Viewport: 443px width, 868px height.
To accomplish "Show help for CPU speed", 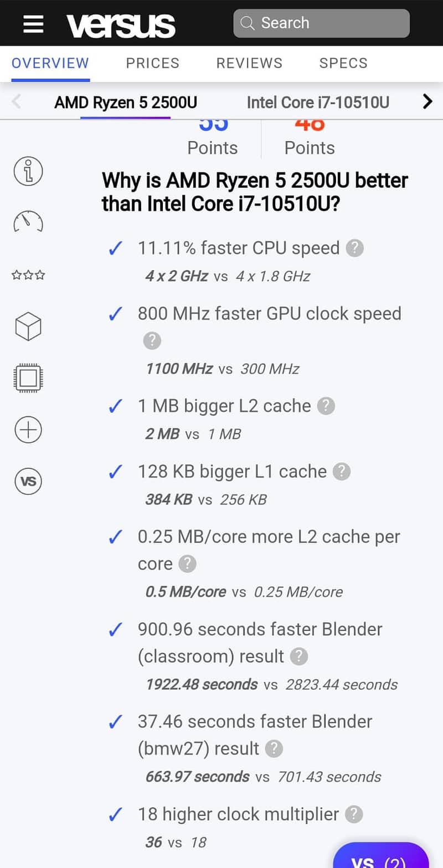I will pos(354,248).
